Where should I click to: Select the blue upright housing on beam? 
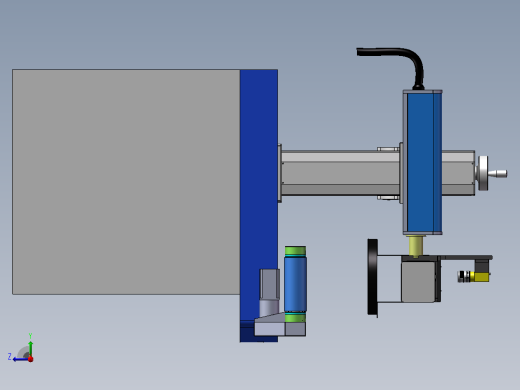[x=422, y=162]
